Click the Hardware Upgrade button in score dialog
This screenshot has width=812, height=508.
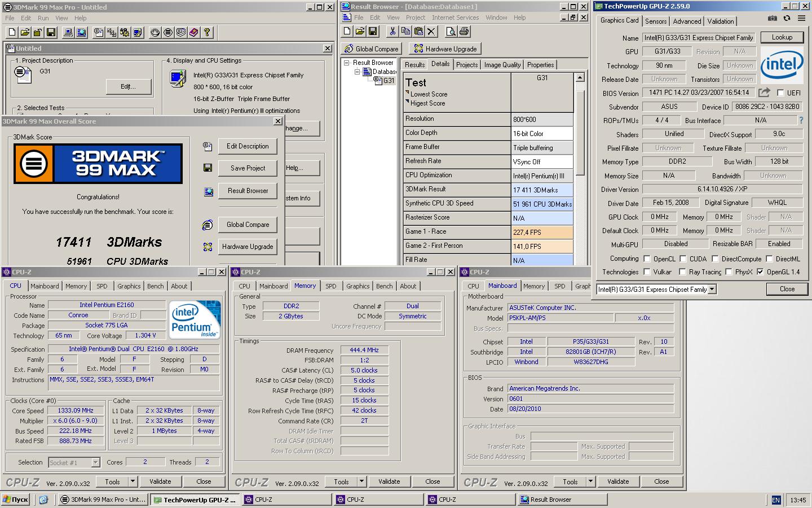(x=248, y=247)
